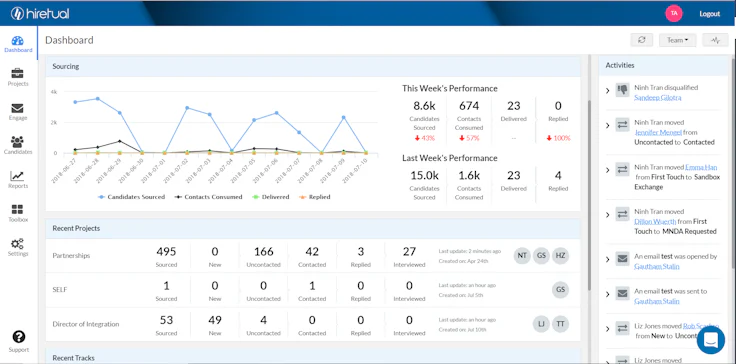Expand the email test sent activity
Screen dimensions: 736x364
[x=607, y=294]
